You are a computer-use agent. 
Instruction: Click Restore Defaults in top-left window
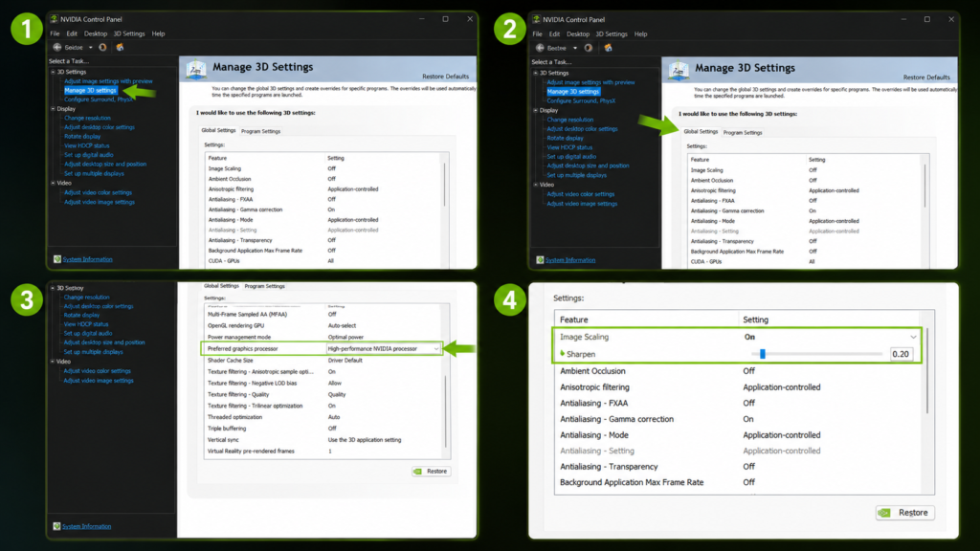coord(445,77)
